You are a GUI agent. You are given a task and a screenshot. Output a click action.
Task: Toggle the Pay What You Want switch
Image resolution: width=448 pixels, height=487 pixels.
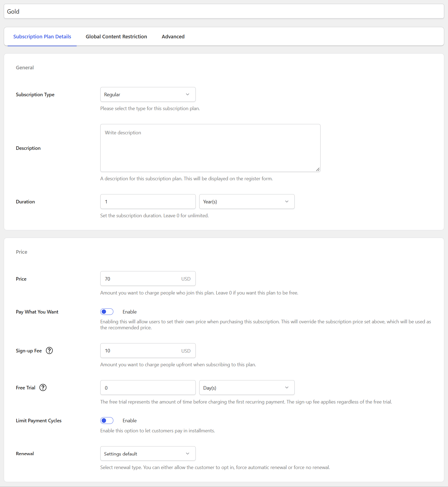click(107, 312)
